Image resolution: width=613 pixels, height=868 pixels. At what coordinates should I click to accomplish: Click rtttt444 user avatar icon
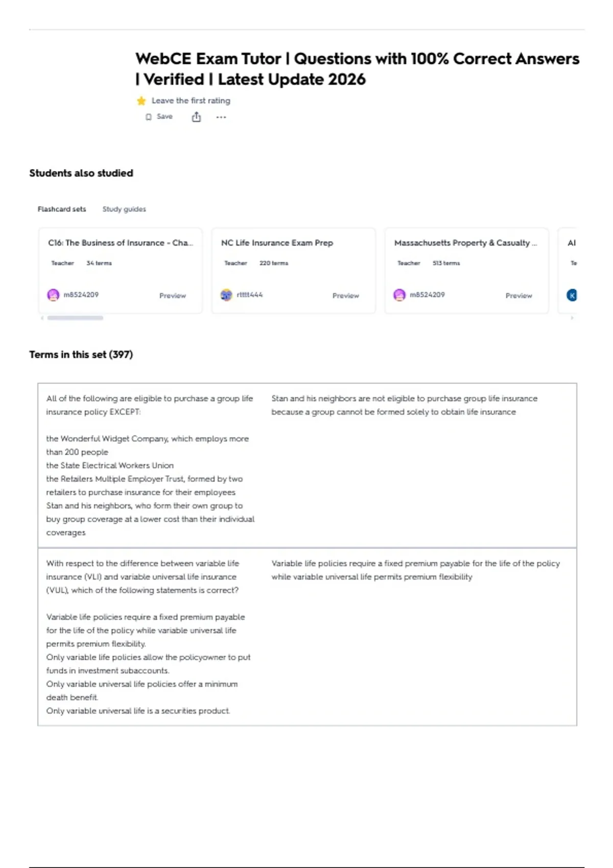click(226, 295)
